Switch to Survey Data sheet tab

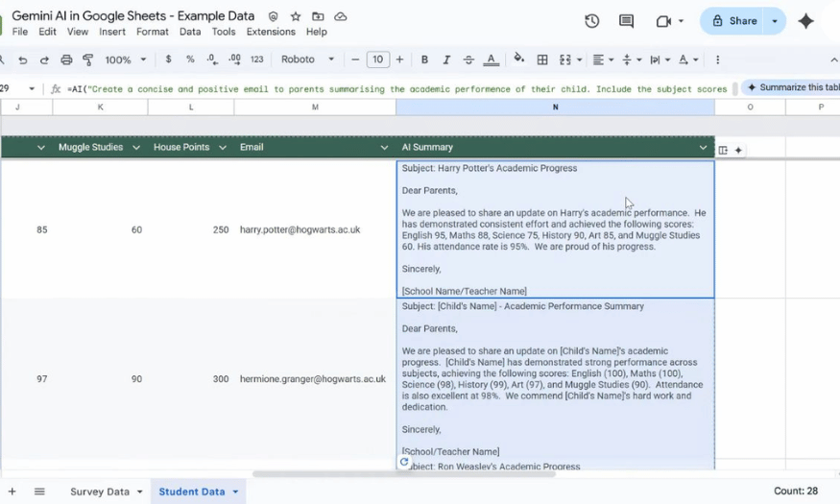point(100,492)
